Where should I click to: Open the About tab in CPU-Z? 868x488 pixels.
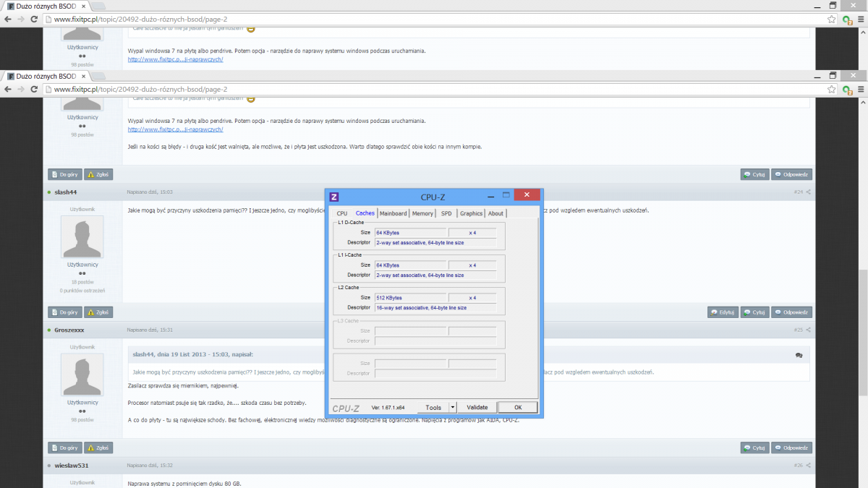495,213
